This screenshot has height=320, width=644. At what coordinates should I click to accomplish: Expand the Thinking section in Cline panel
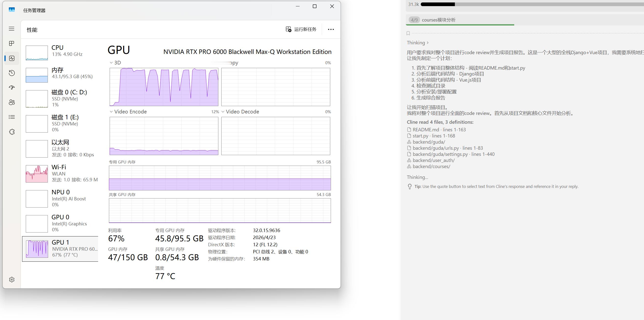click(x=418, y=43)
